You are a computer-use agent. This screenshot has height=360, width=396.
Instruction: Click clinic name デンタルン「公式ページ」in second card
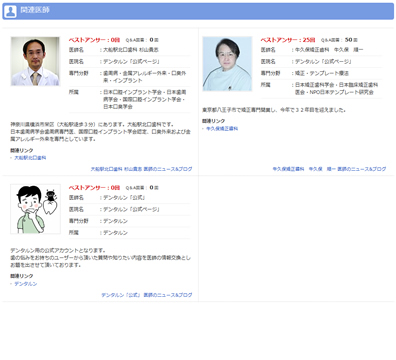(x=323, y=61)
